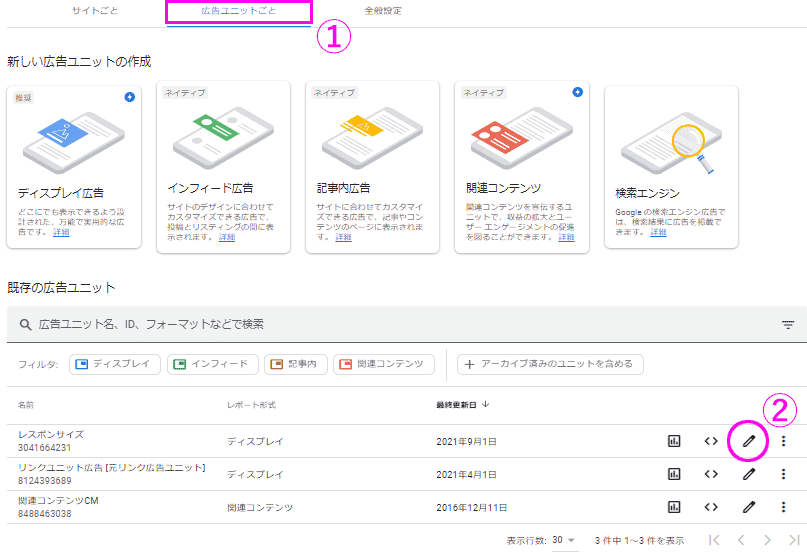Open 詳細 link in ディスプレイ広告 card

[61, 232]
